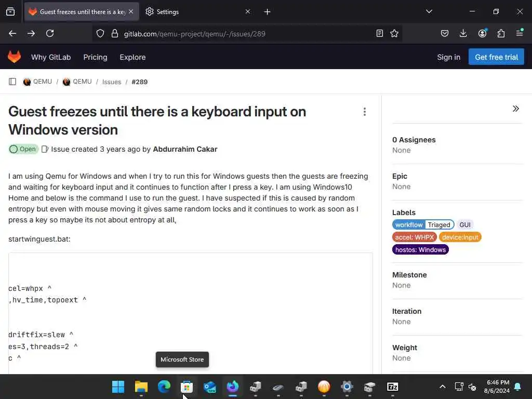
Task: Open a new browser tab
Action: [x=268, y=12]
